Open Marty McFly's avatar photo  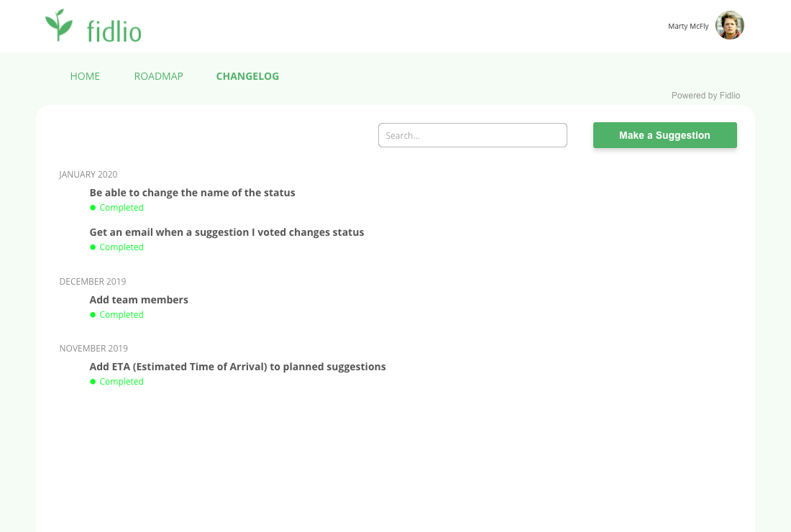(x=729, y=26)
